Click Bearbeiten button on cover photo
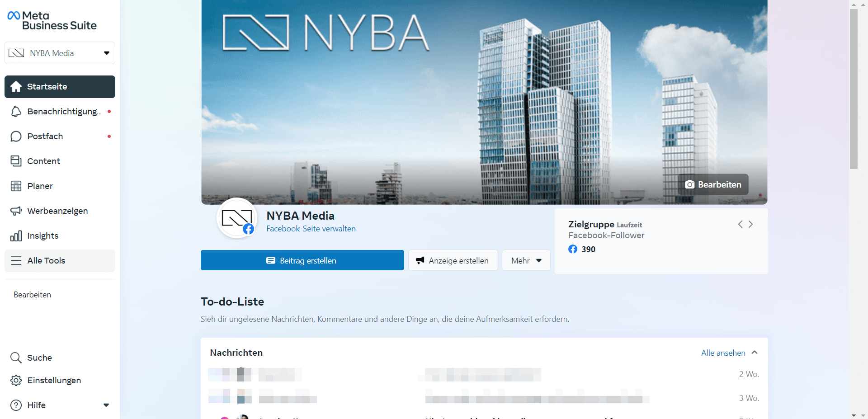The width and height of the screenshot is (868, 419). pos(713,184)
